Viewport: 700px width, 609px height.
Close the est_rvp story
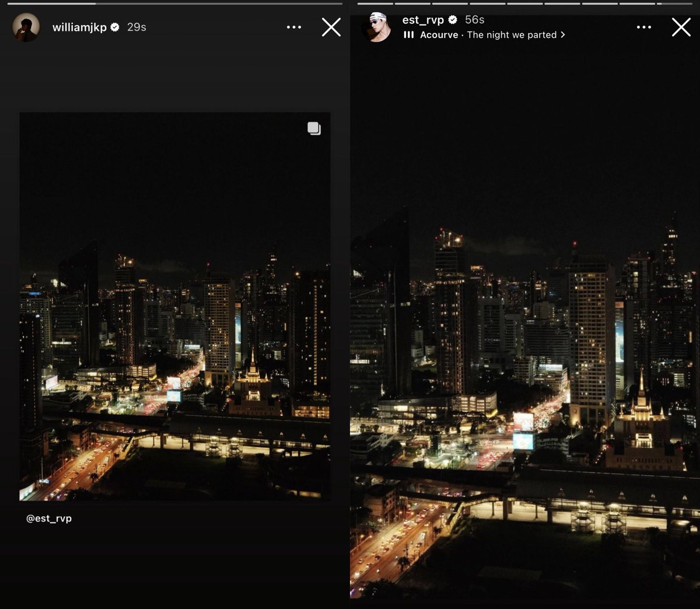(x=681, y=27)
